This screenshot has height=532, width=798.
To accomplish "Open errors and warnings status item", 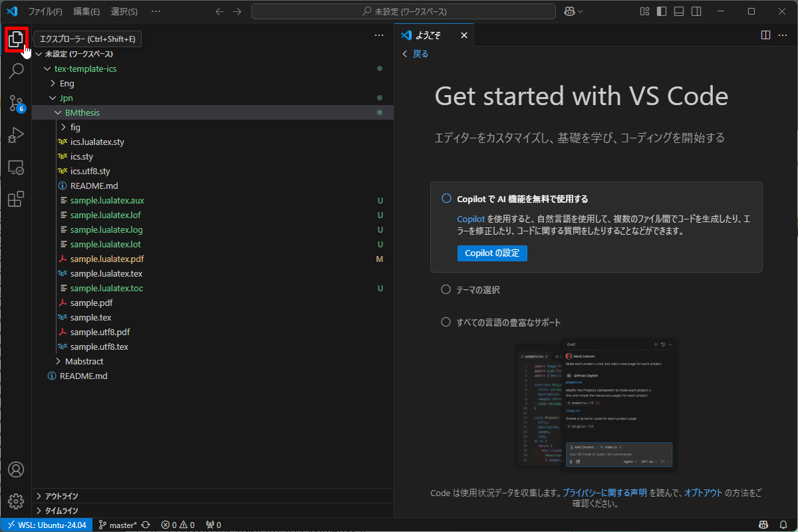I will (178, 525).
